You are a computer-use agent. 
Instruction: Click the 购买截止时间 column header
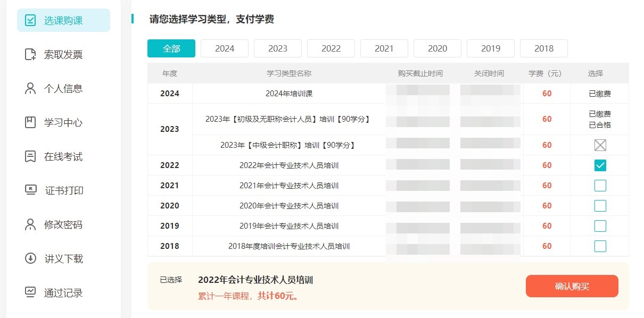click(x=420, y=73)
